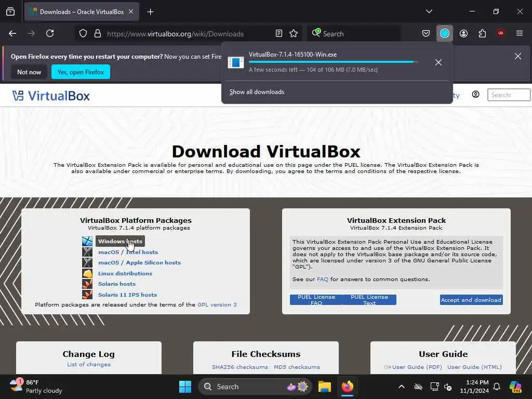Open the MD5 checksums link
This screenshot has width=532, height=399.
[x=297, y=367]
